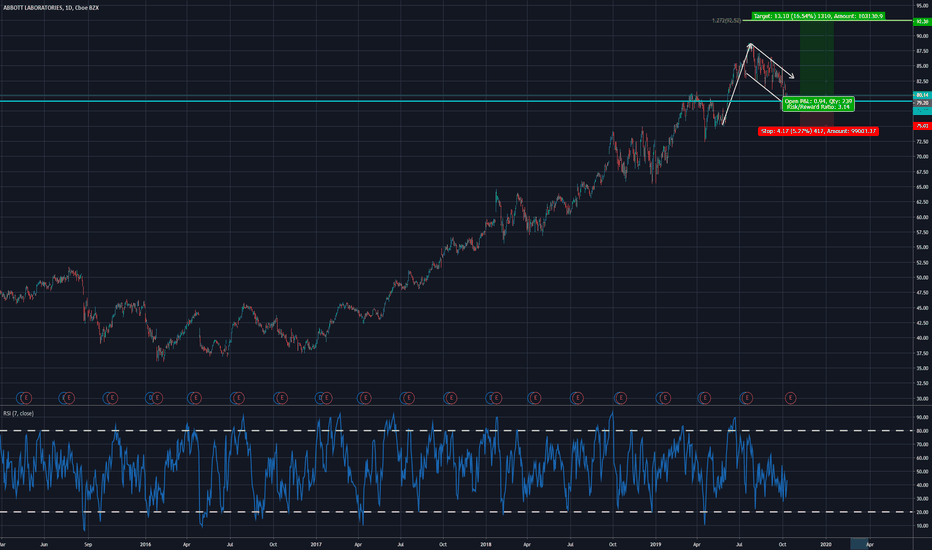View the April 2017 earnings E marker
The image size is (932, 550).
[x=365, y=398]
